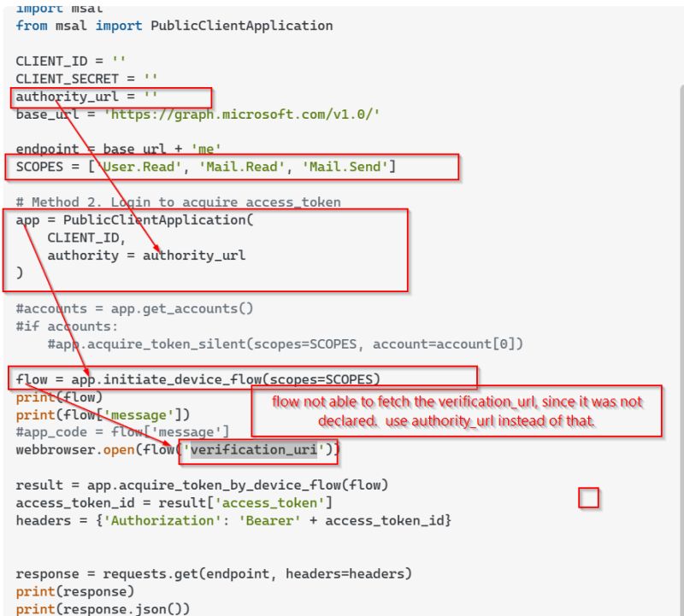The image size is (684, 616).
Task: Select the boxed initiate_device_flow call
Action: click(197, 378)
